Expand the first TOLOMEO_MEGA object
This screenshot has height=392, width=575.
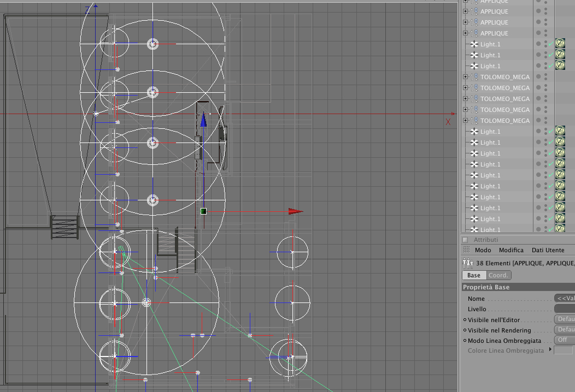465,77
